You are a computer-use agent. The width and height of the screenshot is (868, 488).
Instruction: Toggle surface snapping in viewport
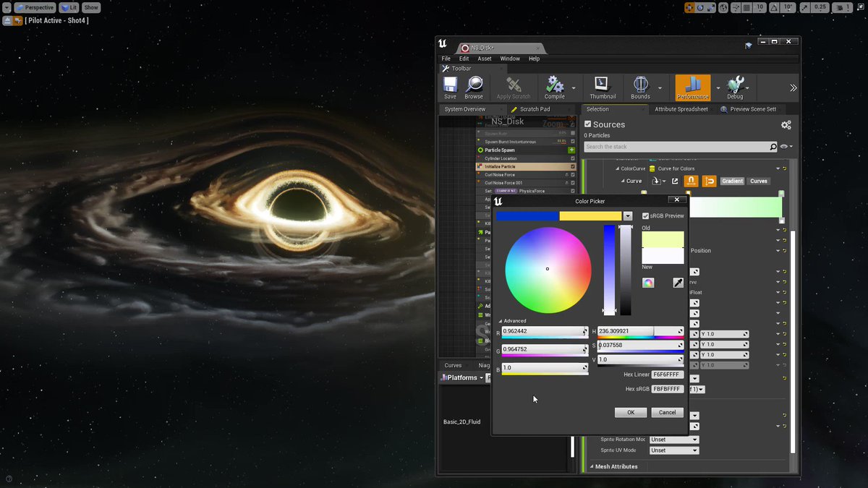734,7
